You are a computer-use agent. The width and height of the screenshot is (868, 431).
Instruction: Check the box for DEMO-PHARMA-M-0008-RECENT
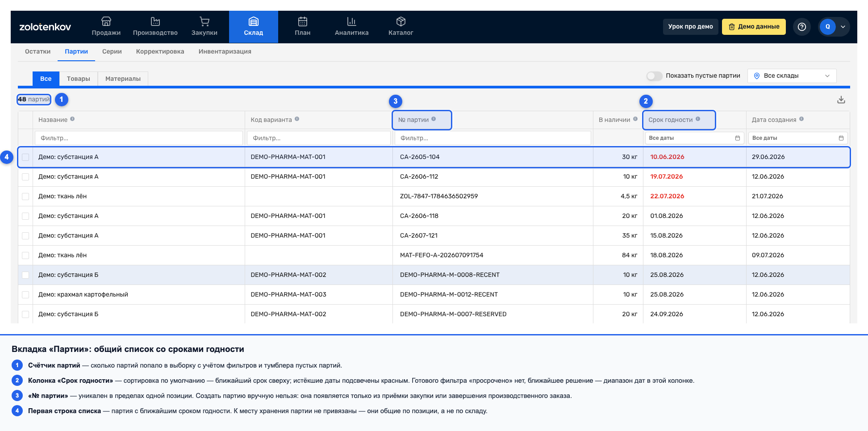click(x=25, y=275)
